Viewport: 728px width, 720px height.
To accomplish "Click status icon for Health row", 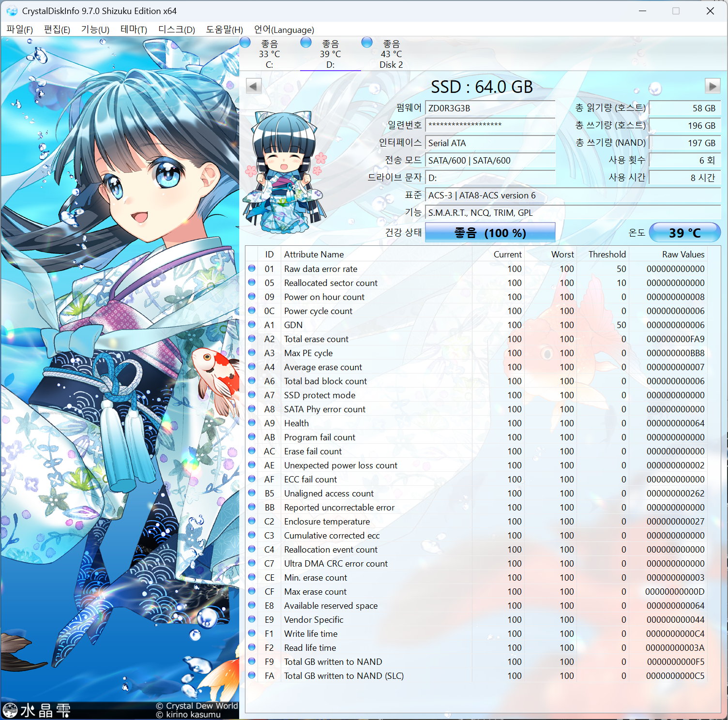I will (252, 422).
